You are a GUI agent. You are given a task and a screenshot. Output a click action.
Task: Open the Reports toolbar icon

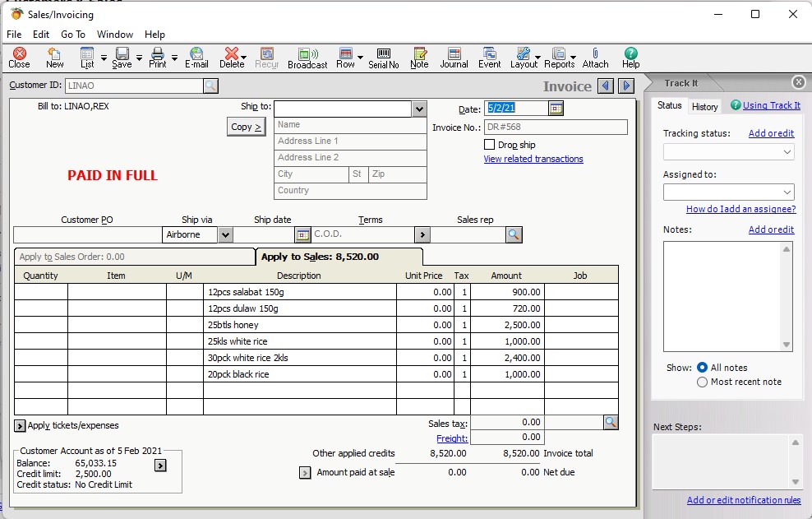[560, 58]
